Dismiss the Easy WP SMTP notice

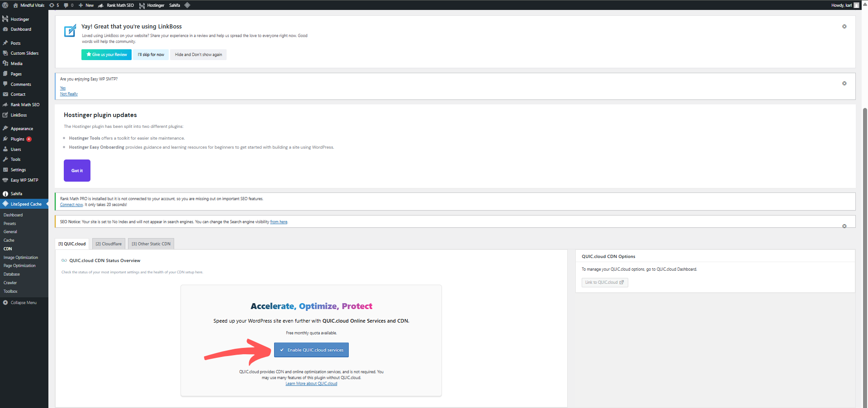coord(844,84)
